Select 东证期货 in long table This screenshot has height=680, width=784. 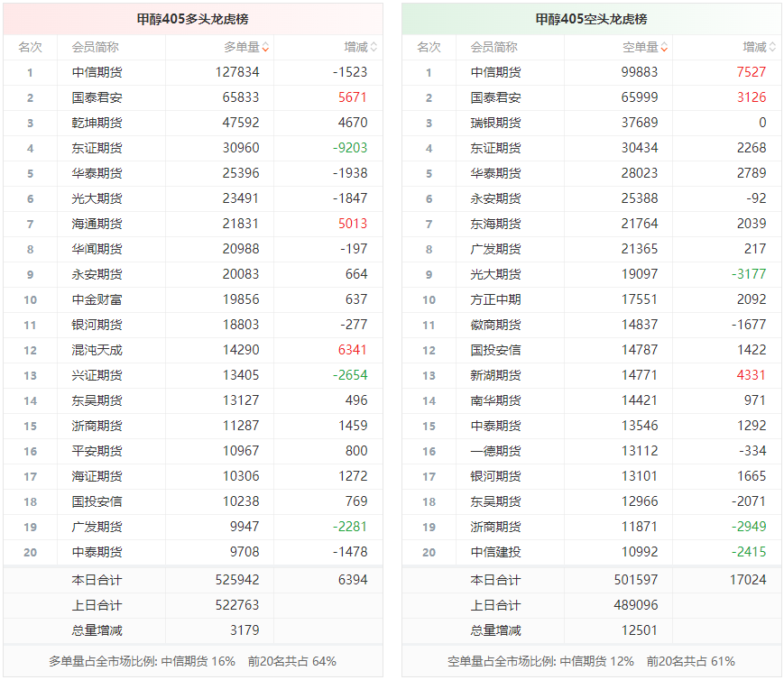[97, 148]
